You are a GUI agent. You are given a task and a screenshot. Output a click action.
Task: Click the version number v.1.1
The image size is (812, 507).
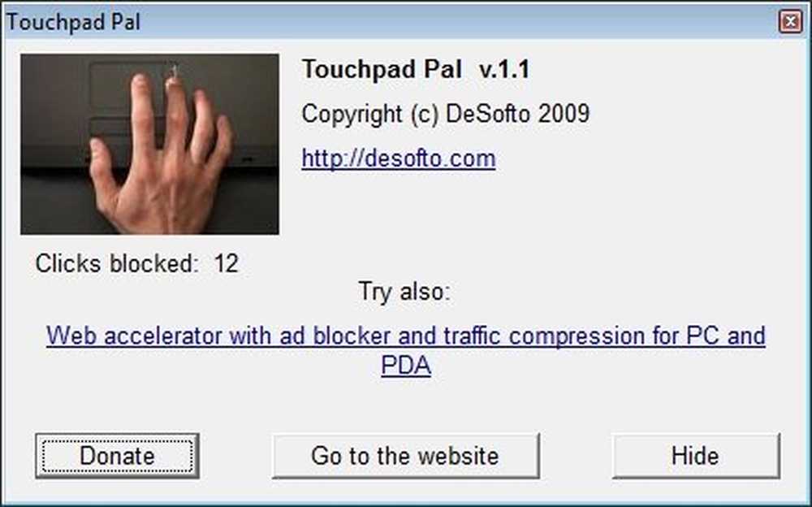[504, 69]
